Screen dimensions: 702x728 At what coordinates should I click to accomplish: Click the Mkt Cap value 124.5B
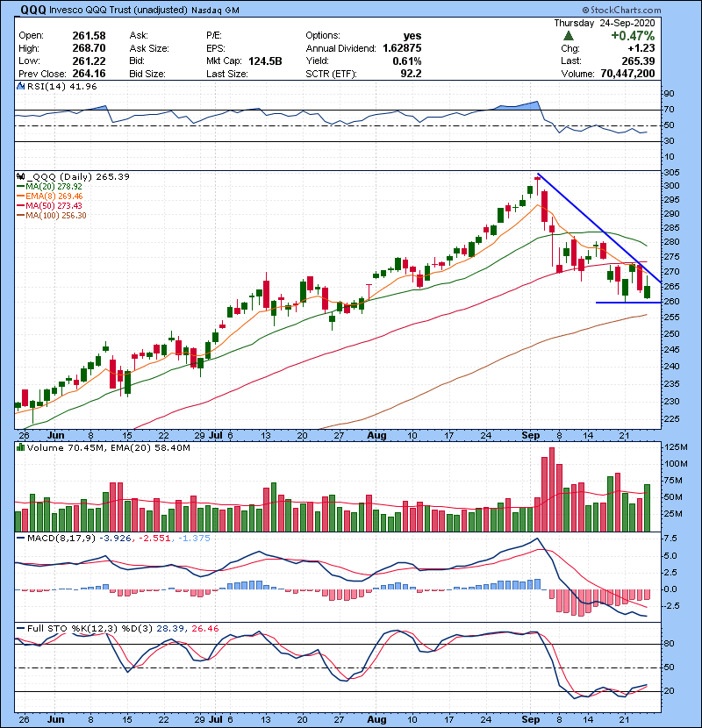pyautogui.click(x=265, y=61)
